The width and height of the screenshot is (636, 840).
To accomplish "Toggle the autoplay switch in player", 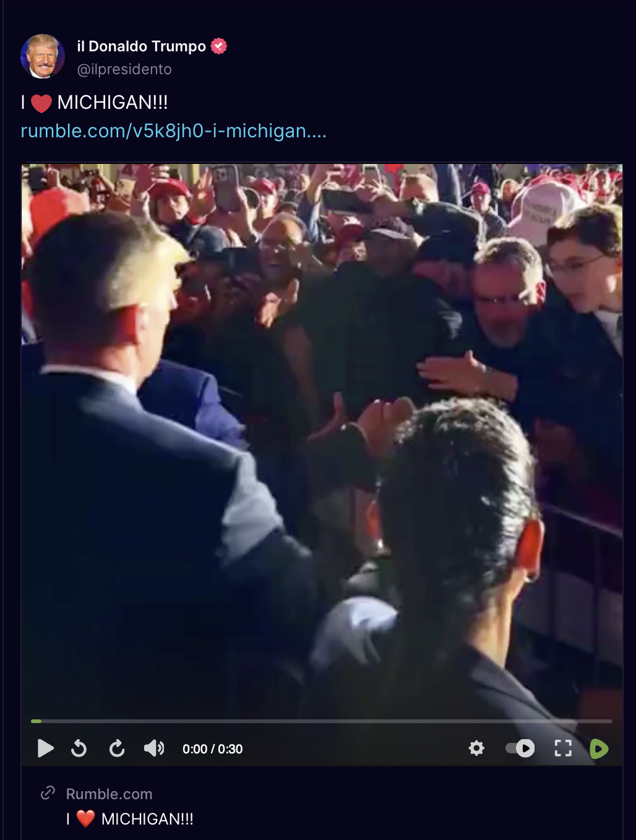I will pos(520,748).
